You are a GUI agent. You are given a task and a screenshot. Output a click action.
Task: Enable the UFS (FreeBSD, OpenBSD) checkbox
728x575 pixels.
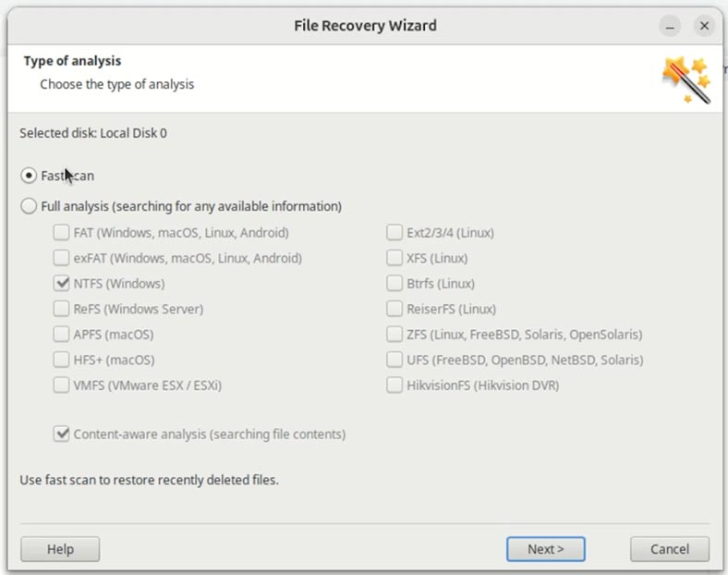(x=394, y=360)
